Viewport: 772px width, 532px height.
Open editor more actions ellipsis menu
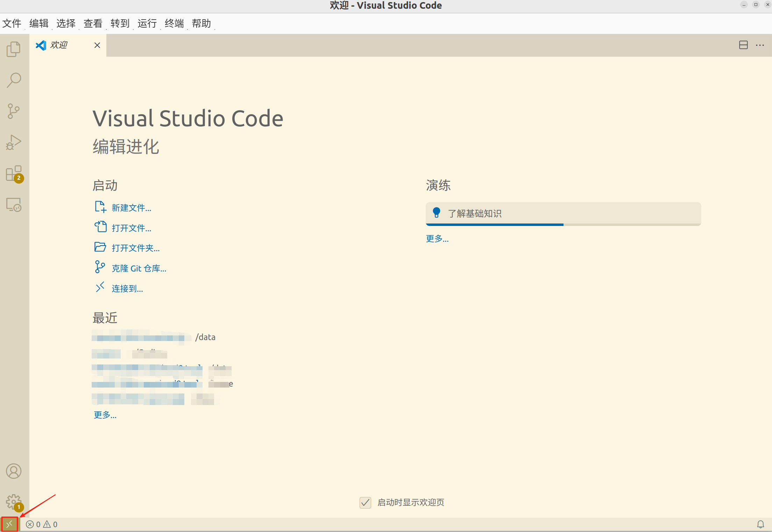760,45
